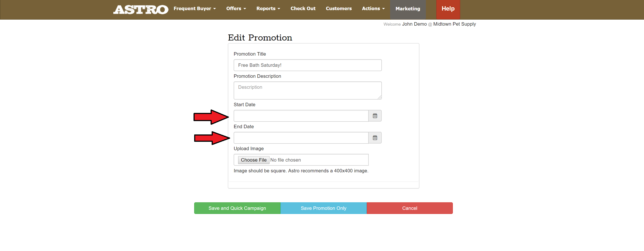
Task: Click Save Promotion Only button
Action: 323,208
